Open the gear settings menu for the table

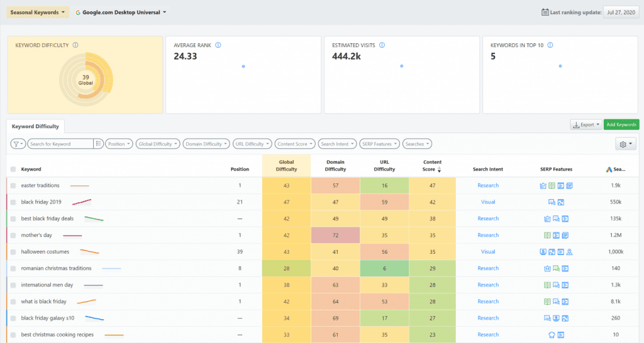coord(626,144)
